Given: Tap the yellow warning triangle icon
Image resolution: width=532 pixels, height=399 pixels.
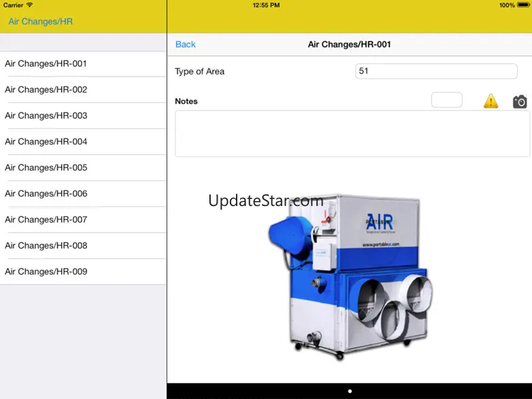Looking at the screenshot, I should 490,101.
